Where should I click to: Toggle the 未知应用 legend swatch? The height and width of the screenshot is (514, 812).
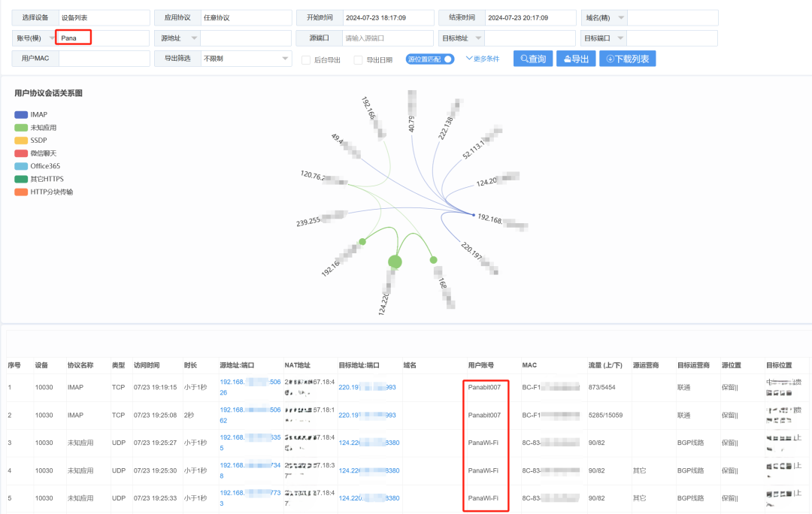tap(21, 128)
